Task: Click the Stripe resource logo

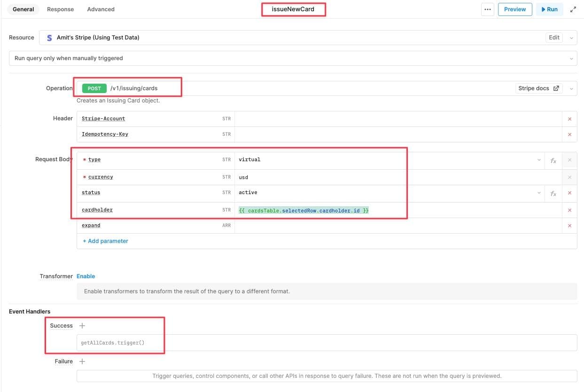Action: point(49,38)
